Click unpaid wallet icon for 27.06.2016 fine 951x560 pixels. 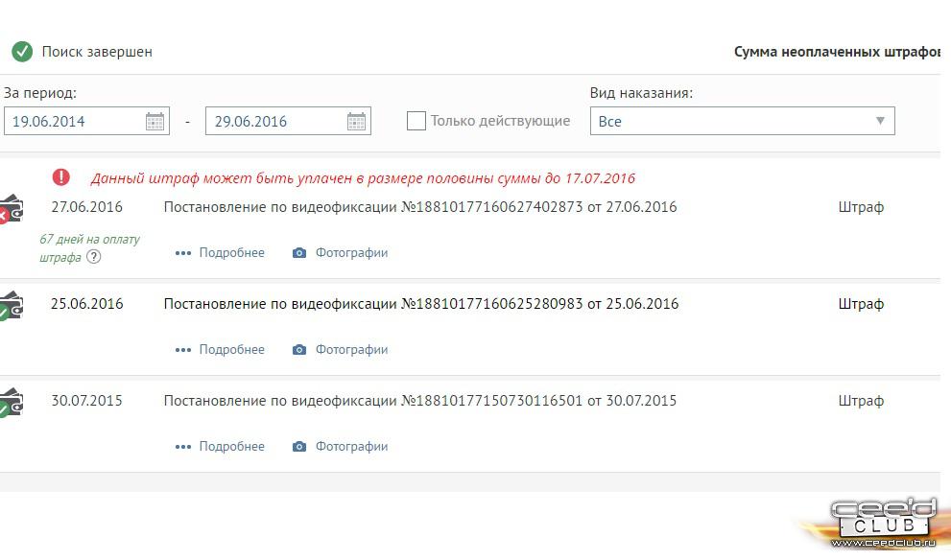10,209
